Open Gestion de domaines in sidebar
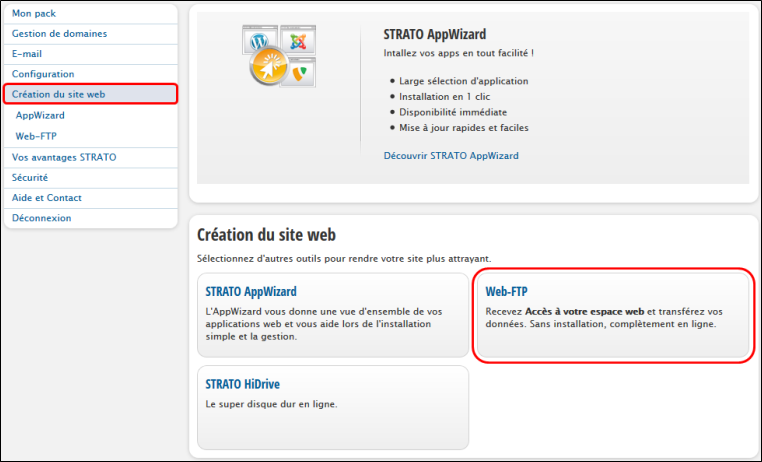 point(90,34)
